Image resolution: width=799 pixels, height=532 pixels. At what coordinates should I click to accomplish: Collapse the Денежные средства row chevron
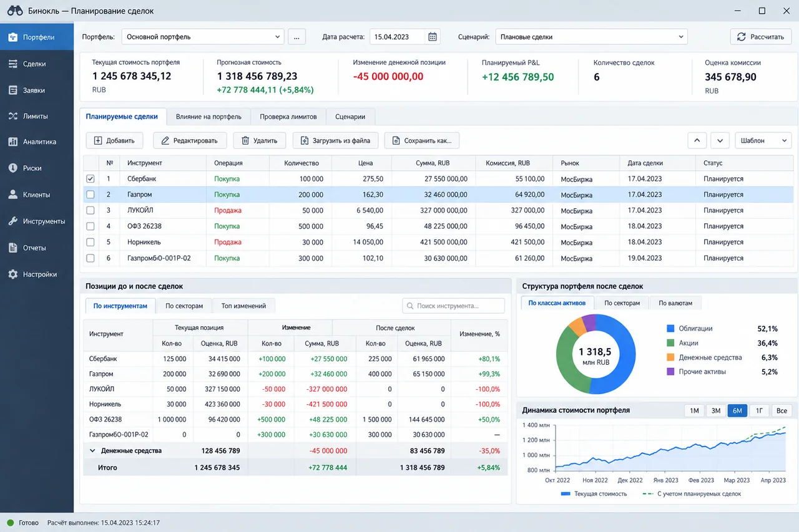coord(92,450)
